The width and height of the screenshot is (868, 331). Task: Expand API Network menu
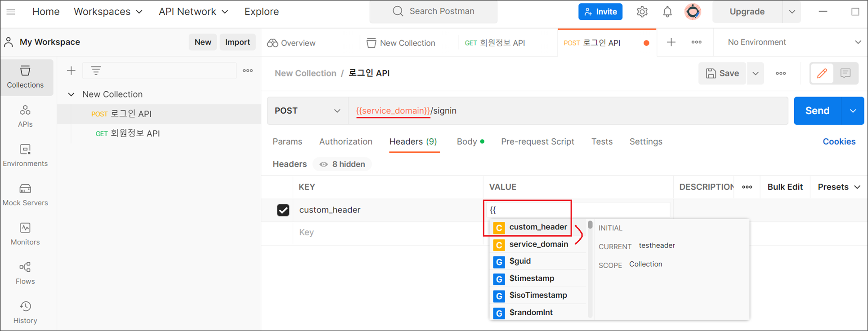coord(193,12)
